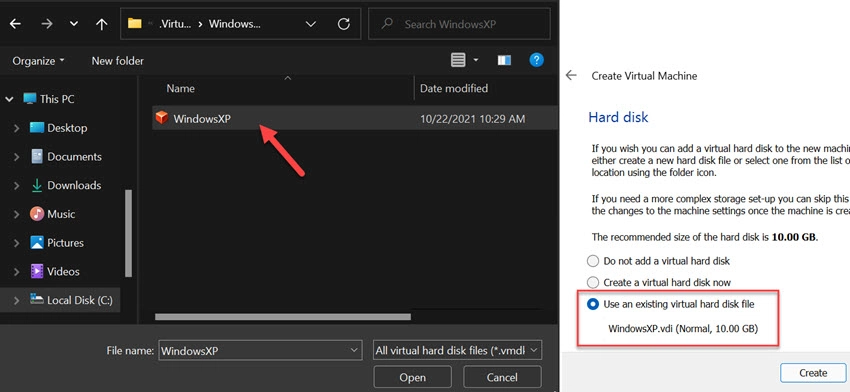Screen dimensions: 850x392
Task: Click the Windows... breadcrumb in address bar
Action: click(235, 24)
